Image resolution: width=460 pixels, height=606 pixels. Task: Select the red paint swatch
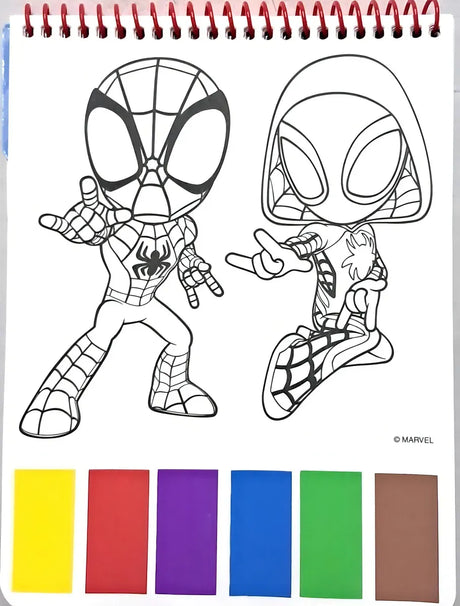[117, 531]
